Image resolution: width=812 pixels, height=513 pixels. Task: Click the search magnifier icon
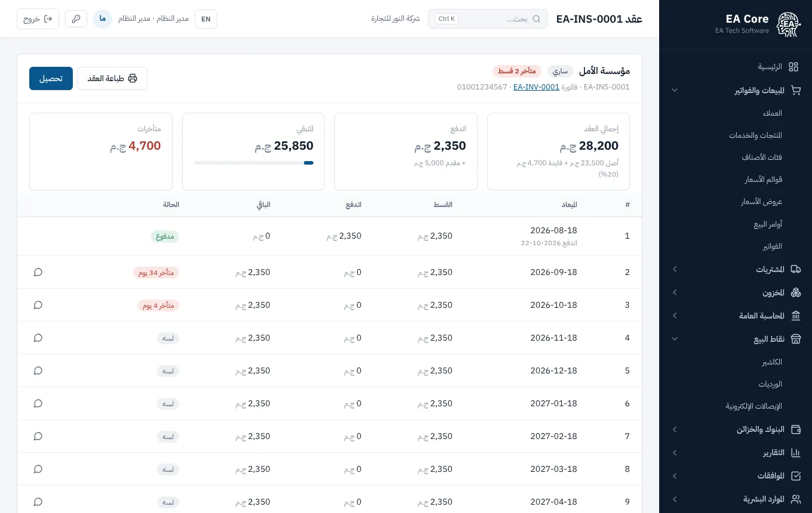pyautogui.click(x=536, y=19)
